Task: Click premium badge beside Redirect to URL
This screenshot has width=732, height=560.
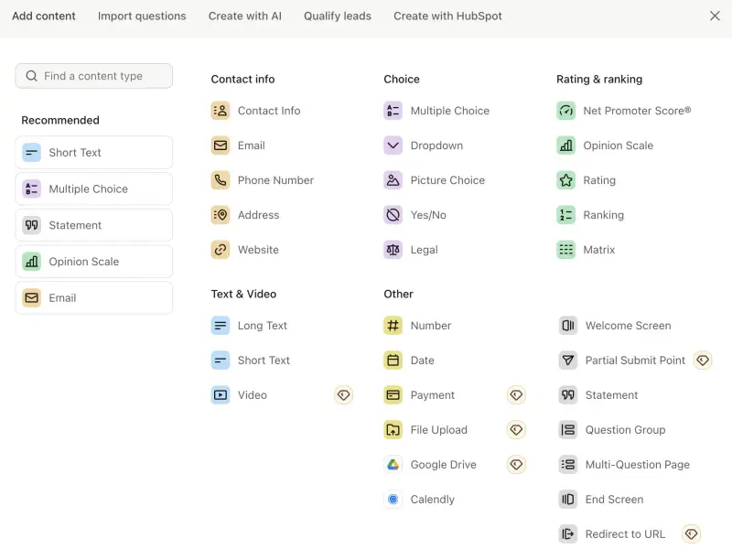Action: (x=692, y=533)
